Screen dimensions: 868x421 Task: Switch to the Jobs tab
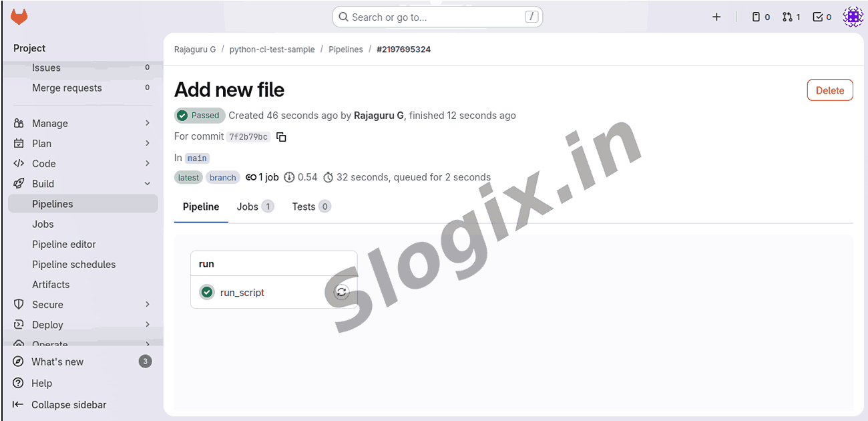click(255, 206)
